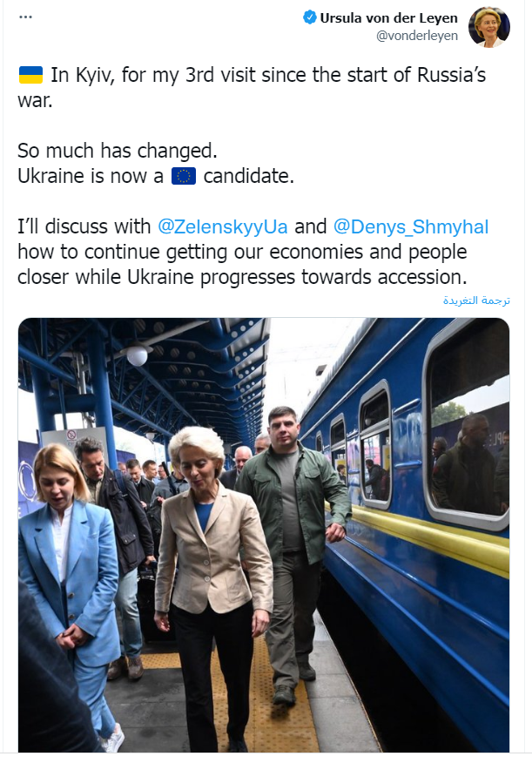Open Ursula von der Leyen's profile avatar
Image resolution: width=532 pixels, height=763 pixels.
click(x=488, y=27)
